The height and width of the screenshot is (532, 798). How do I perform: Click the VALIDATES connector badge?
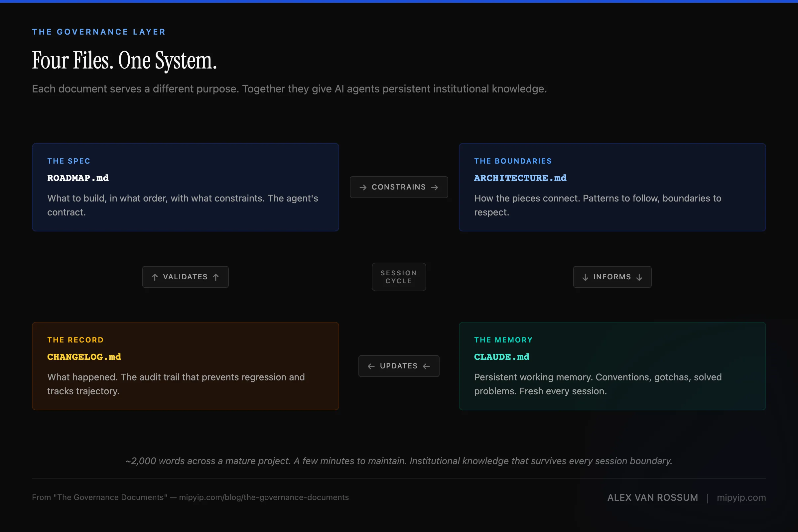coord(185,277)
